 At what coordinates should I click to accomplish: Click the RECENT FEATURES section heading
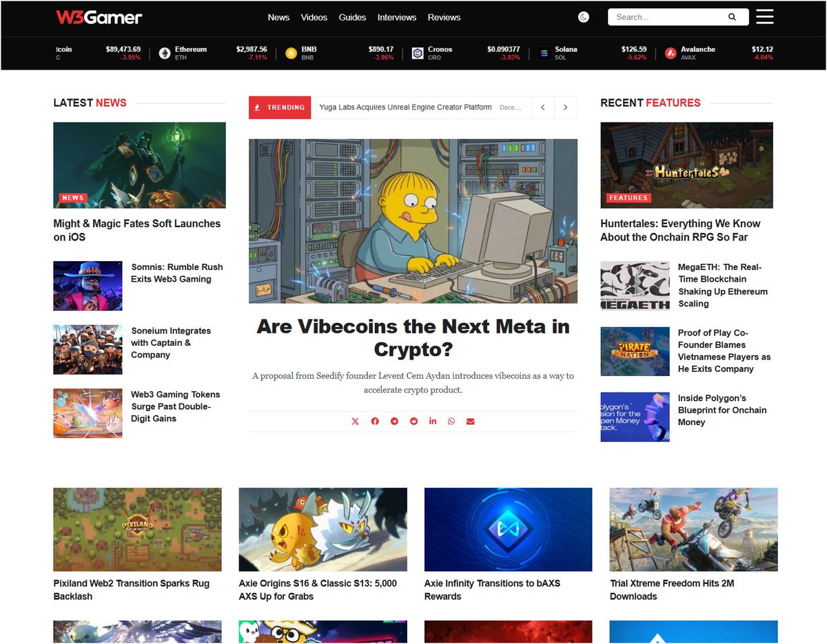[650, 103]
